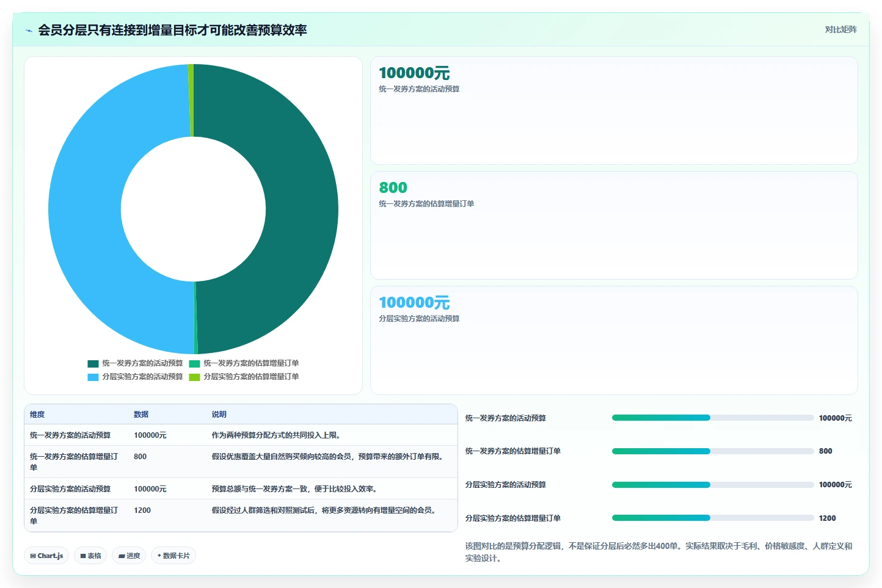
Task: Click the light blue donut segment
Action: [86, 209]
